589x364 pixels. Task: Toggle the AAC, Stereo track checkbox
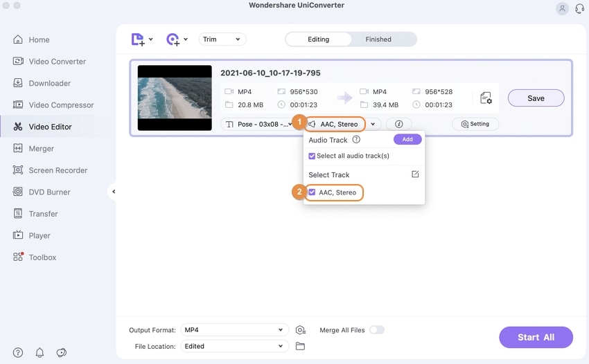[x=312, y=192]
